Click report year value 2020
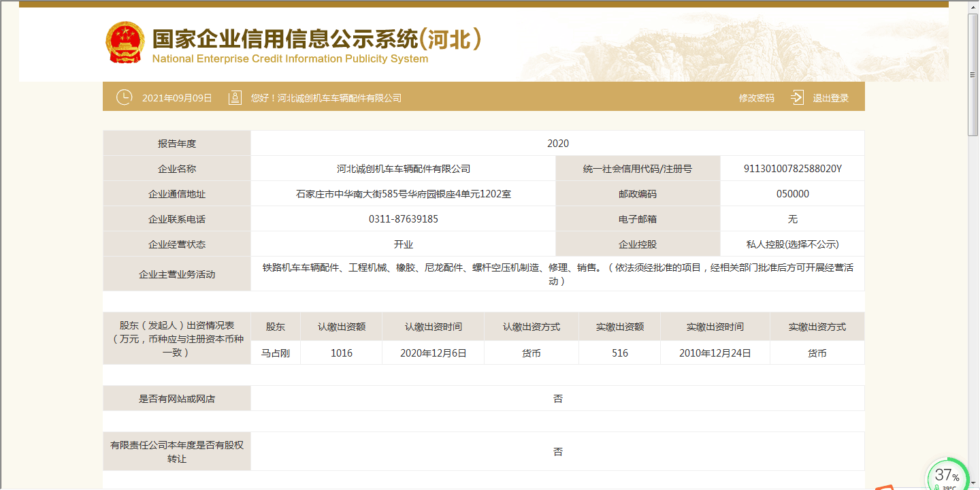Viewport: 980px width, 490px height. (558, 144)
